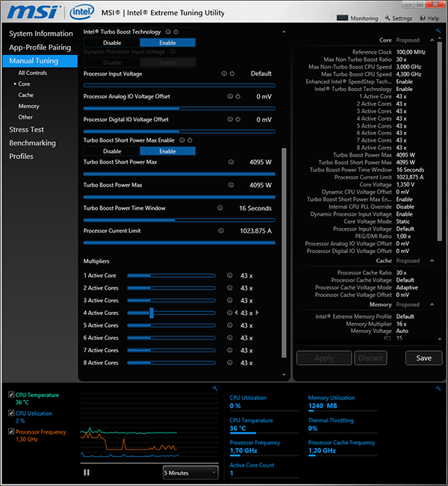Viewport: 448px width, 486px height.
Task: Show info for Turbo Boost Power Time Window
Action: tap(220, 208)
